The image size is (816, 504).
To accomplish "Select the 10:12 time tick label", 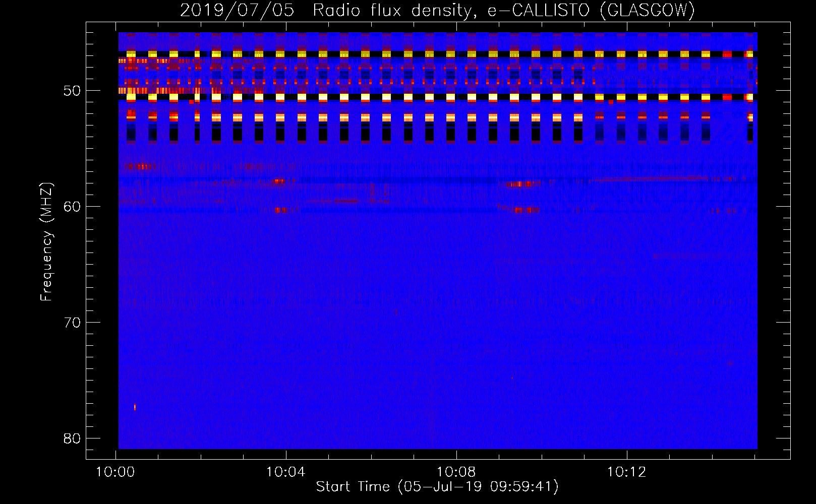I will point(627,472).
